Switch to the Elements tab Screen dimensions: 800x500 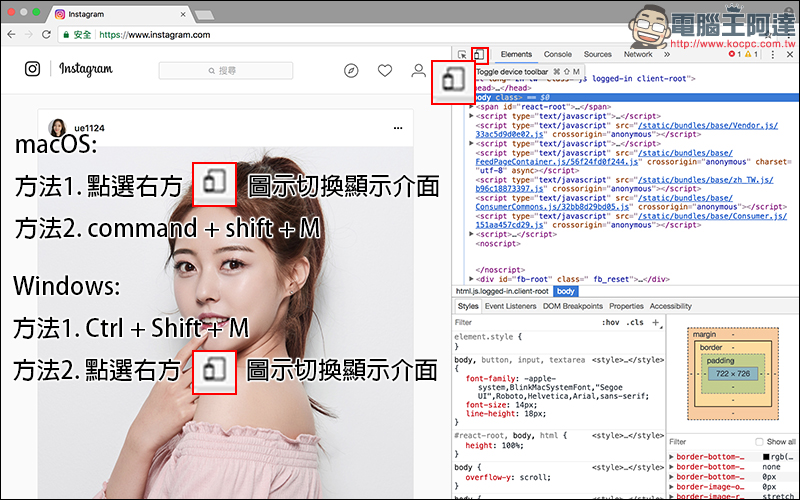[516, 54]
